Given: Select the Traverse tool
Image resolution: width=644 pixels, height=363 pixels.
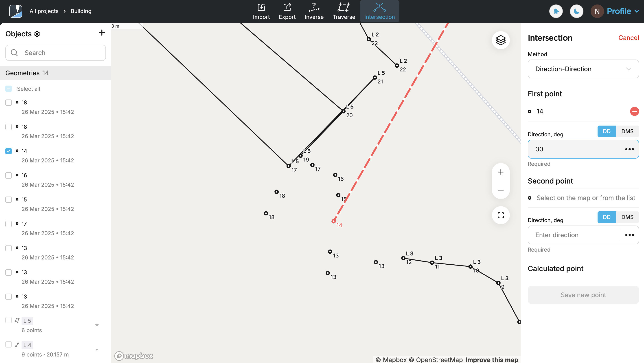Looking at the screenshot, I should [x=344, y=11].
